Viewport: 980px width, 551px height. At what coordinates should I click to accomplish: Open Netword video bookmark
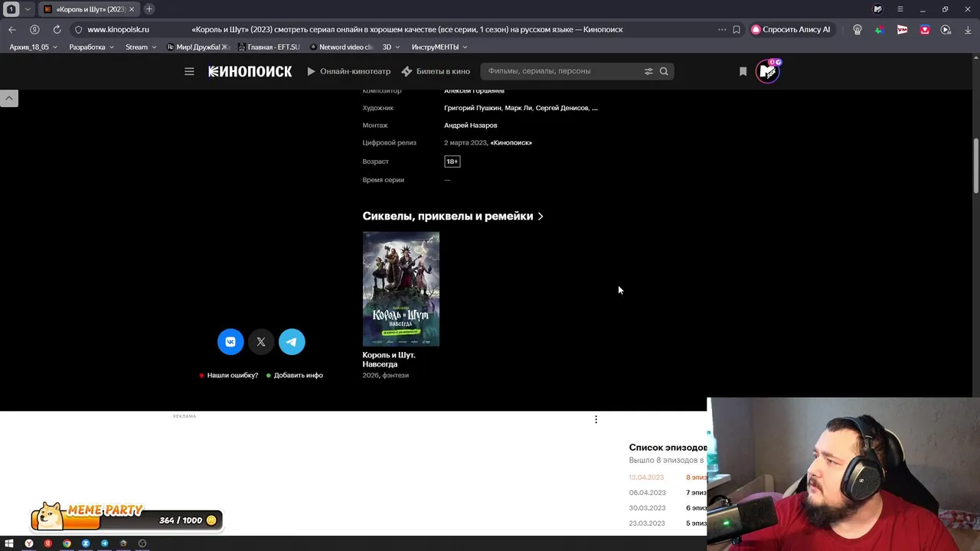341,47
